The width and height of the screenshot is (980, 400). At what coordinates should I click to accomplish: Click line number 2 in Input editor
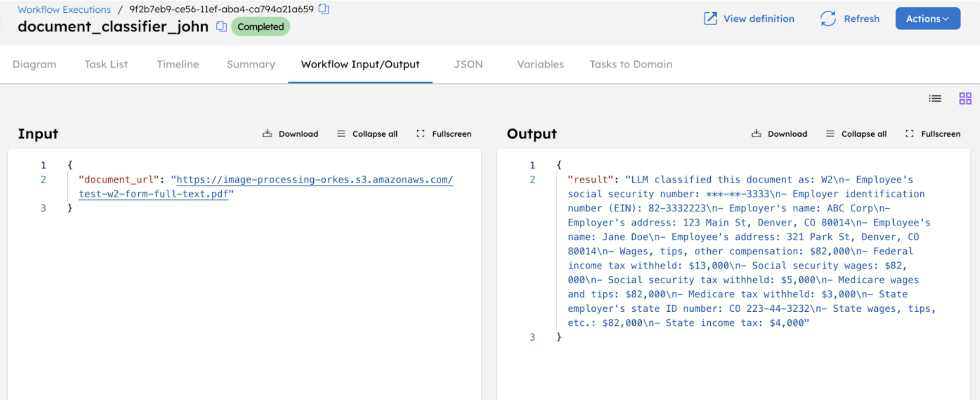click(43, 179)
